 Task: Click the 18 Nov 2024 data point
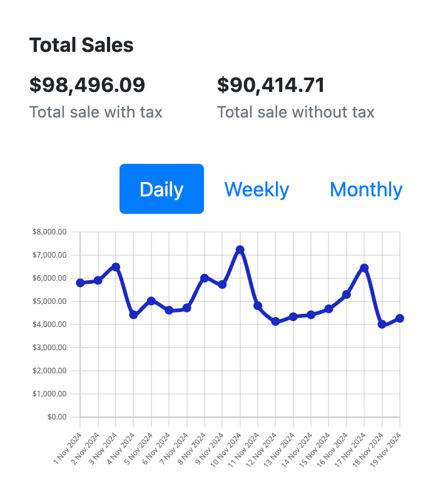click(382, 325)
